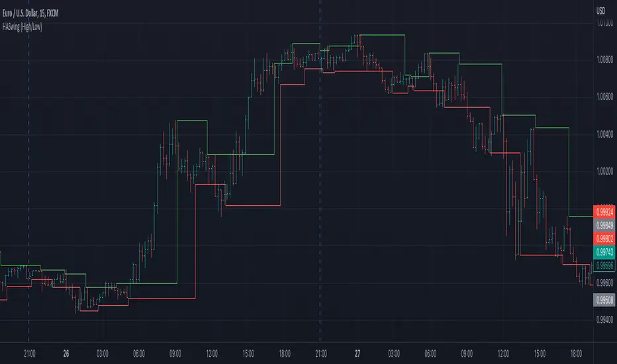Click 09:00 time label on the 26th
The height and width of the screenshot is (364, 617).
[x=175, y=353]
